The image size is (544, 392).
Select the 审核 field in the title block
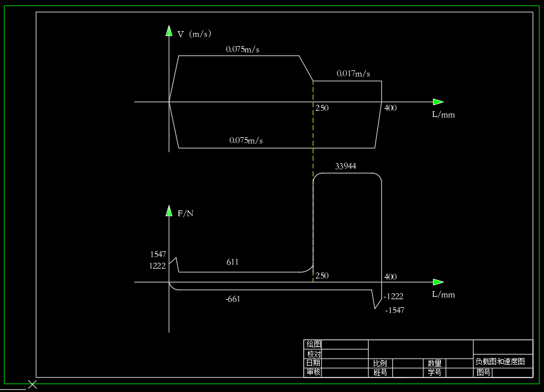(x=314, y=372)
